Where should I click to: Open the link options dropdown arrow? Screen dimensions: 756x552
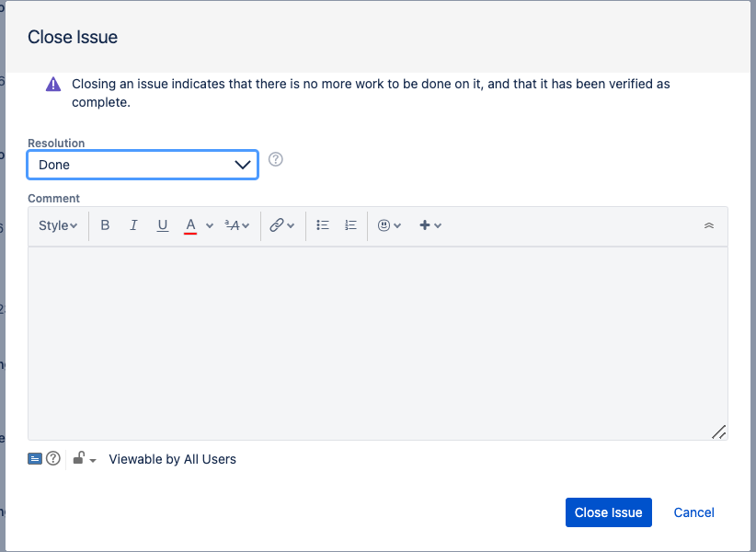coord(291,225)
